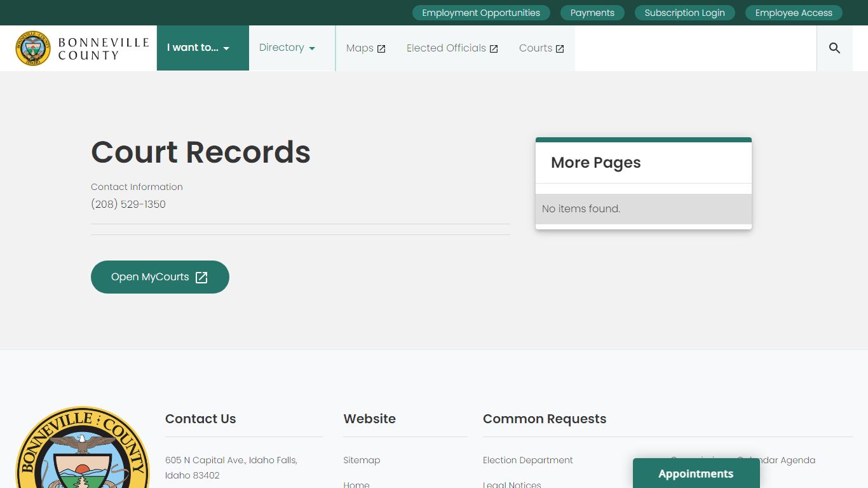Image resolution: width=868 pixels, height=488 pixels.
Task: Click the Court Records page title
Action: 201,152
